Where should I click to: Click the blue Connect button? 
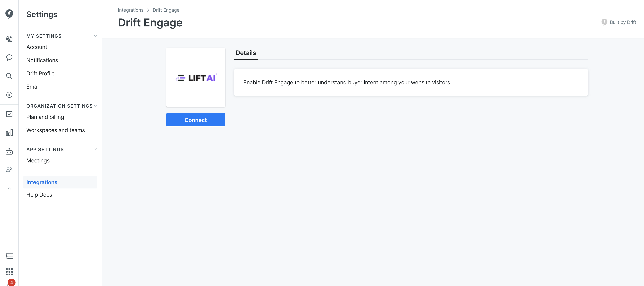click(x=196, y=120)
